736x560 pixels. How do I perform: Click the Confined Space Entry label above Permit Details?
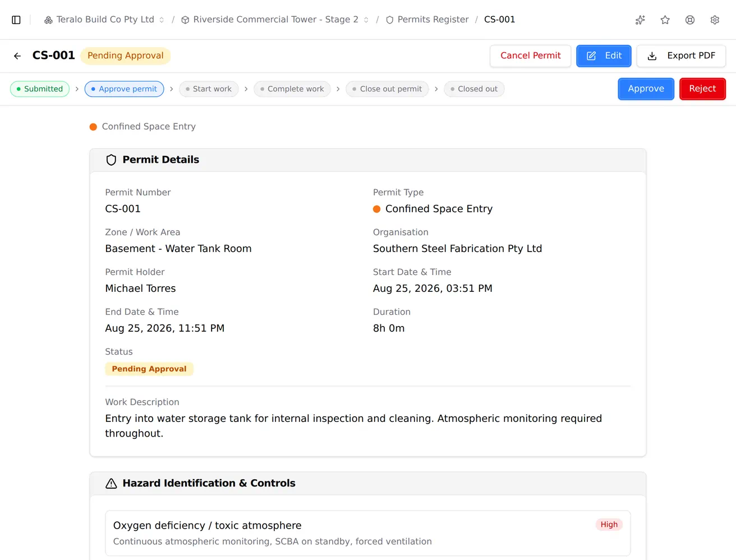[149, 126]
